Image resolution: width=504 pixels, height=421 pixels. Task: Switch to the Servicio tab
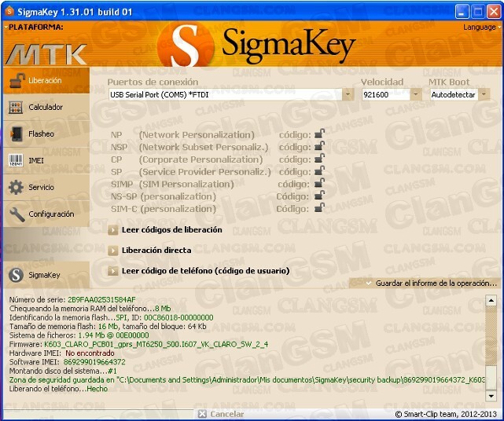point(46,187)
